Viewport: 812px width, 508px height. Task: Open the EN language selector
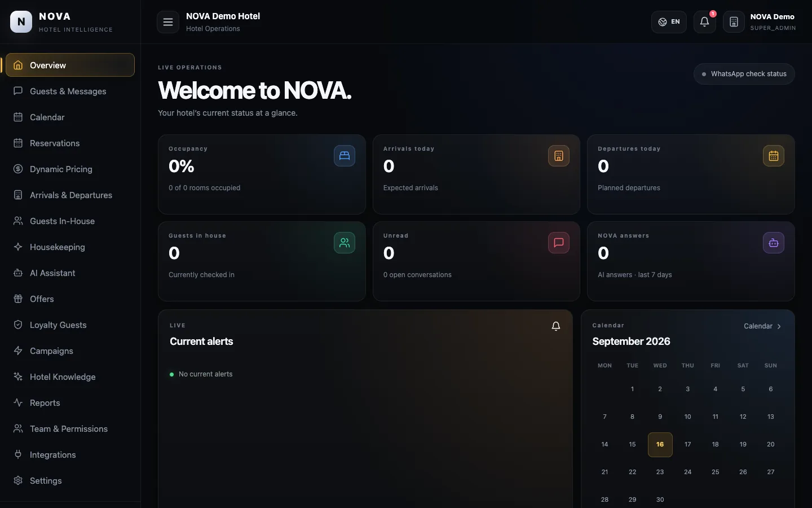pos(669,22)
